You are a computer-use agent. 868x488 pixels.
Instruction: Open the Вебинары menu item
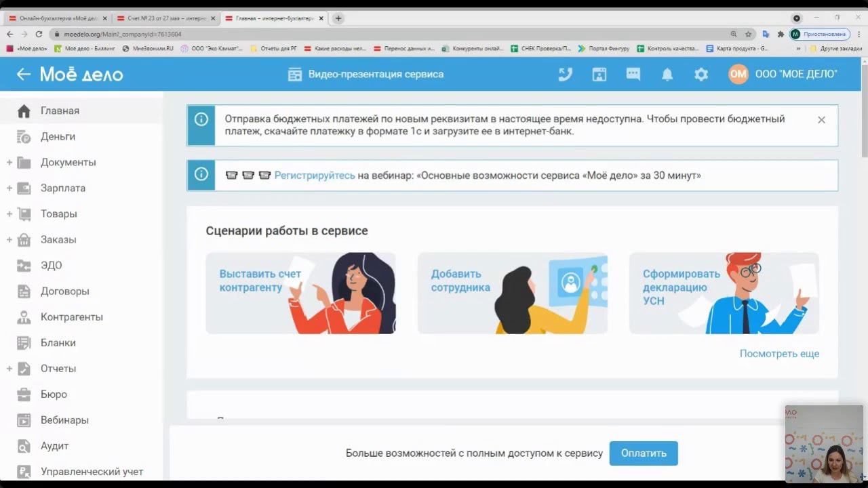tap(81, 420)
